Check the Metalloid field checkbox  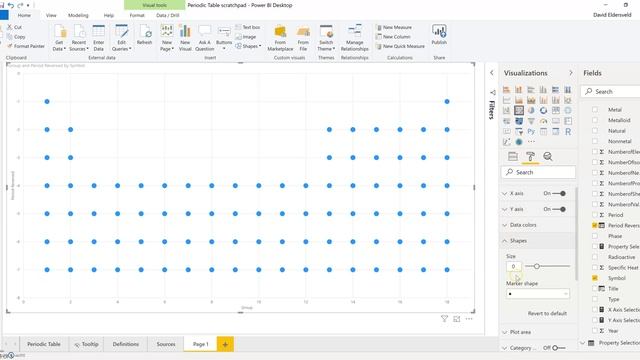tap(595, 120)
